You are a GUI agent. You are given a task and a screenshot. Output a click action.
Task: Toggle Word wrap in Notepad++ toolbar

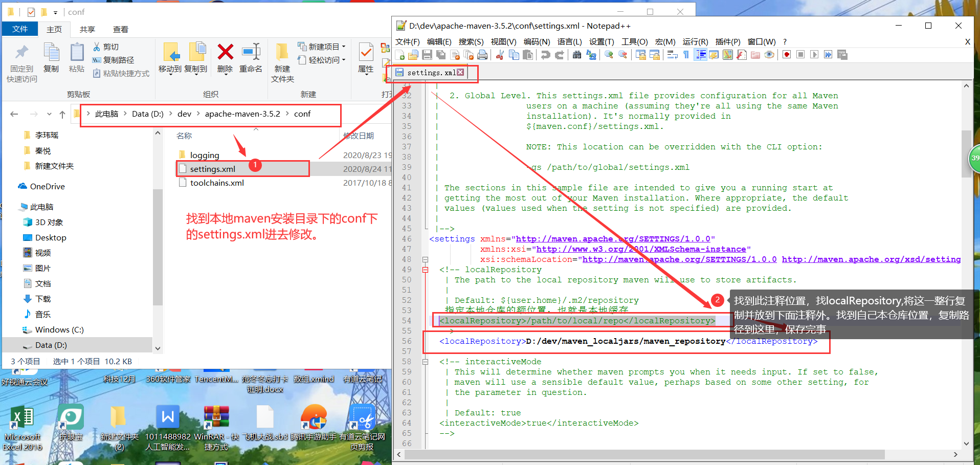point(673,55)
